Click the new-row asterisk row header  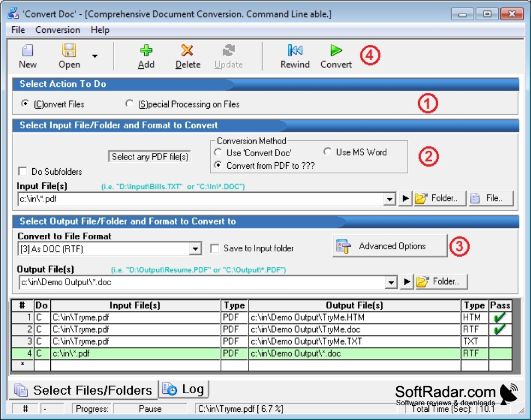tap(23, 365)
